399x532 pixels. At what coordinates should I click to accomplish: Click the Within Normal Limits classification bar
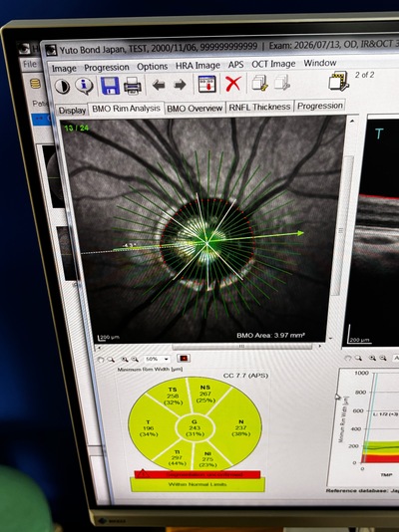(198, 484)
